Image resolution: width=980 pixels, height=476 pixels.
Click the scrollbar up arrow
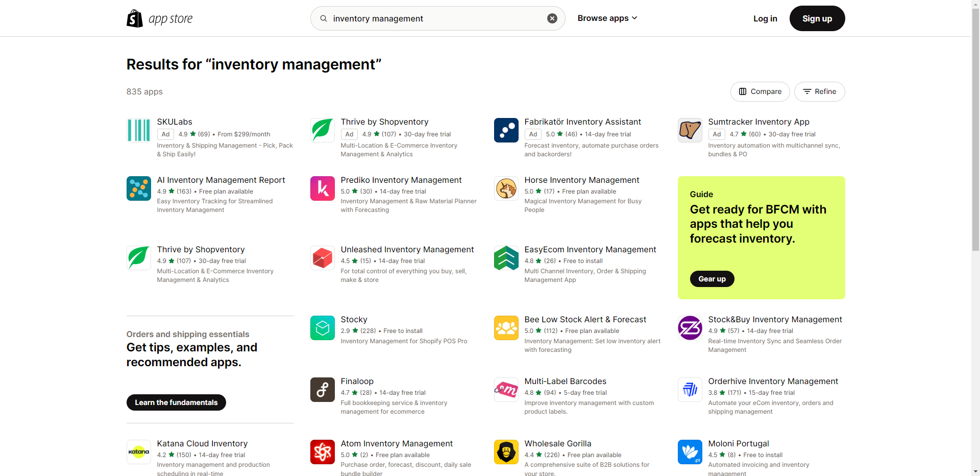(x=975, y=4)
